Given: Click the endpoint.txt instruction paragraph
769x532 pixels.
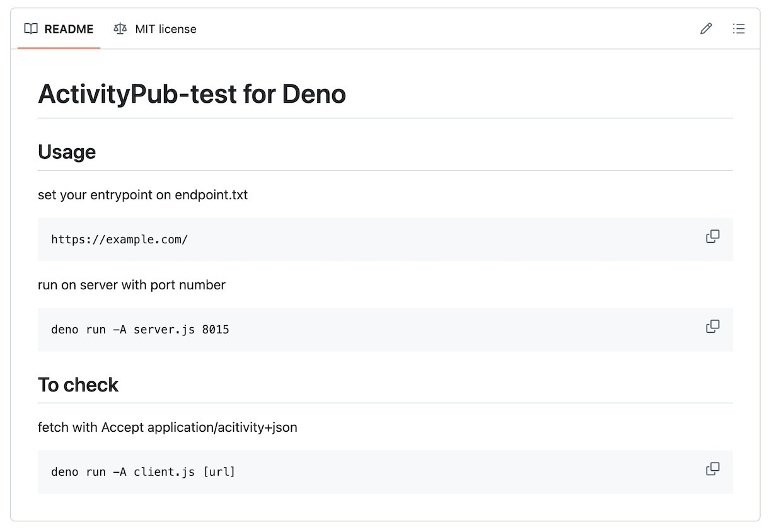Looking at the screenshot, I should 142,195.
